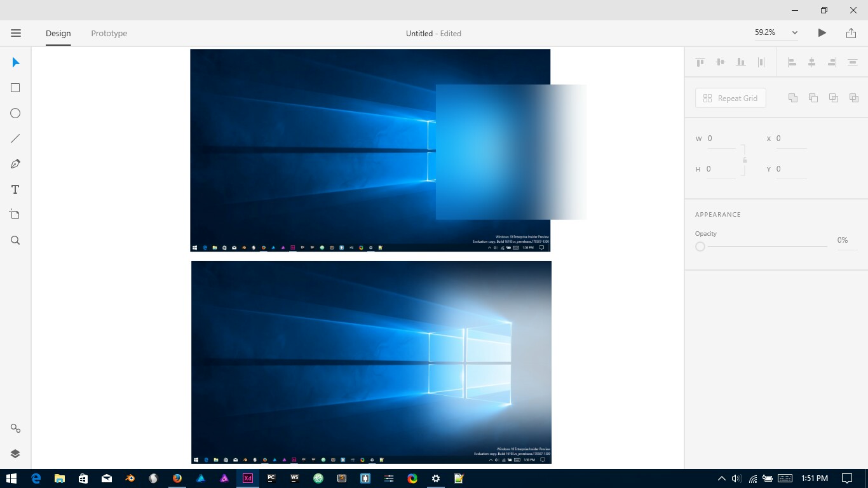Click the Subtract boolean icon
Image resolution: width=868 pixels, height=488 pixels.
coord(813,98)
